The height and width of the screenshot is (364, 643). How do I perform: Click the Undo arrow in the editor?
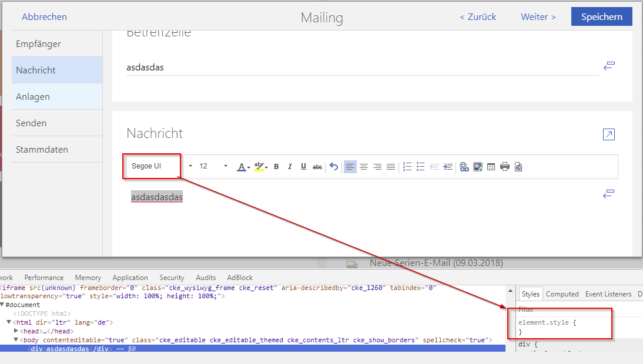click(x=334, y=166)
